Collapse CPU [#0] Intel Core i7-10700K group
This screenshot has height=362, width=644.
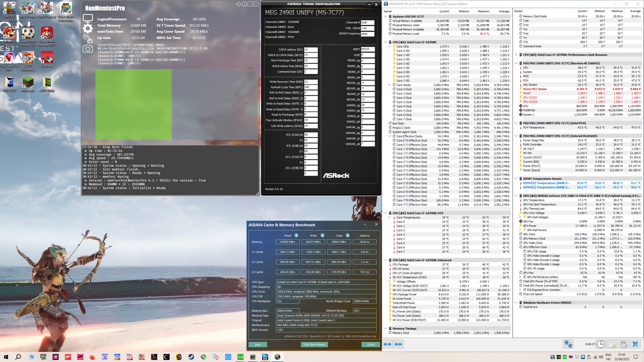[386, 42]
